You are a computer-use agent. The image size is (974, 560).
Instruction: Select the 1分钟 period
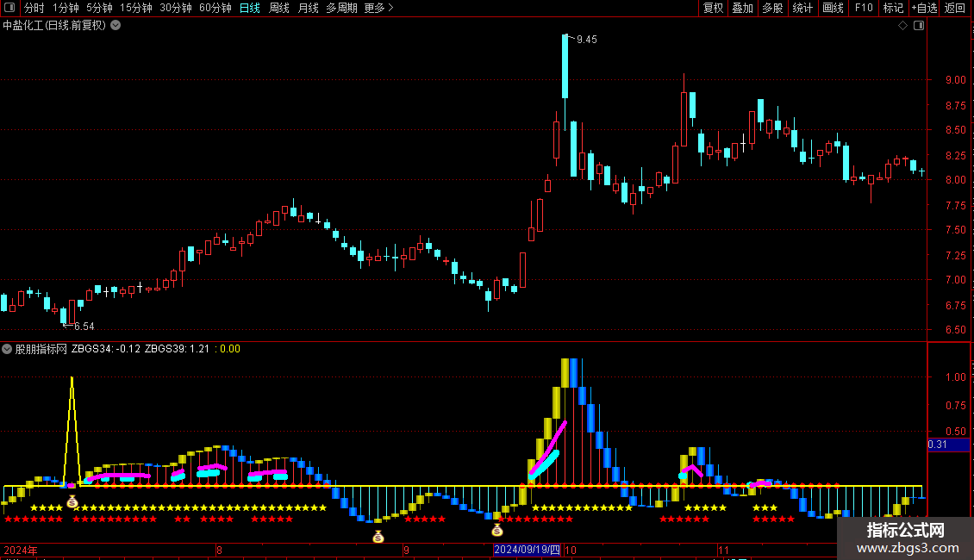click(66, 8)
